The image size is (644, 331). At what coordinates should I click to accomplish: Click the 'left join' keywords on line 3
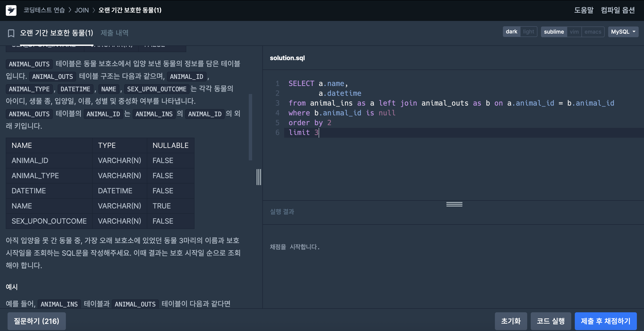(x=398, y=103)
